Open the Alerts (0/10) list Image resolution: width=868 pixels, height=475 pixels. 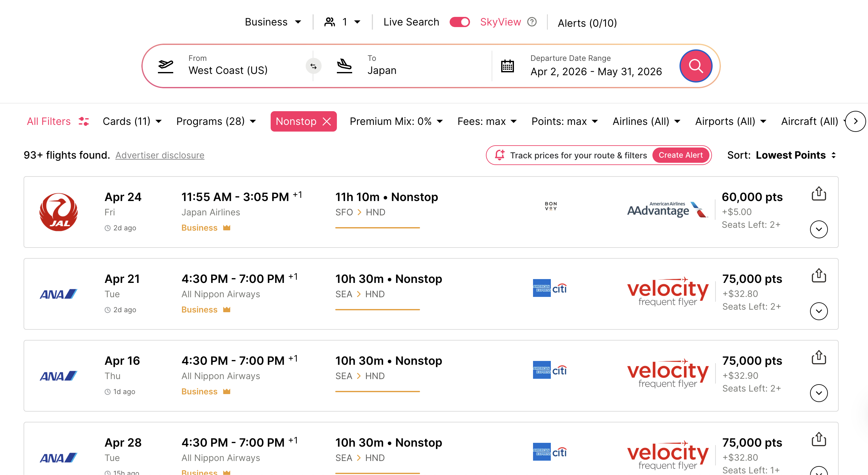click(x=587, y=23)
